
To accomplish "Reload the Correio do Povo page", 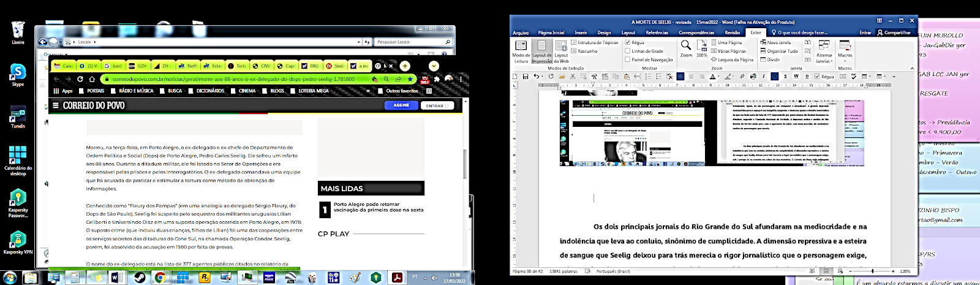I will (x=80, y=79).
